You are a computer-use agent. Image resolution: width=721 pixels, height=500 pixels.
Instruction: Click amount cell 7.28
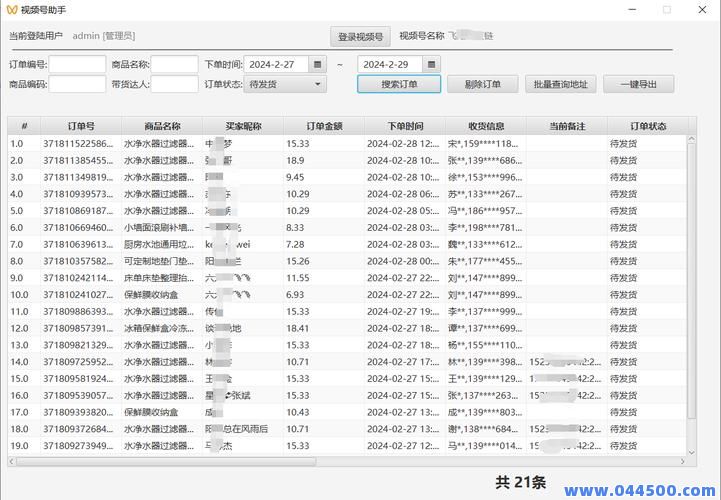click(295, 244)
